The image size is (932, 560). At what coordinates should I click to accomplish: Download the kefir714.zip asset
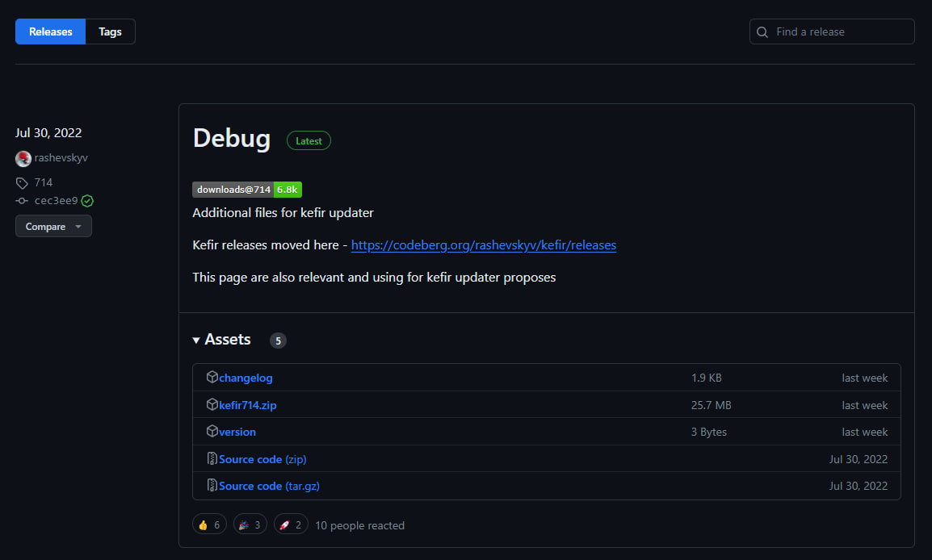click(x=247, y=405)
